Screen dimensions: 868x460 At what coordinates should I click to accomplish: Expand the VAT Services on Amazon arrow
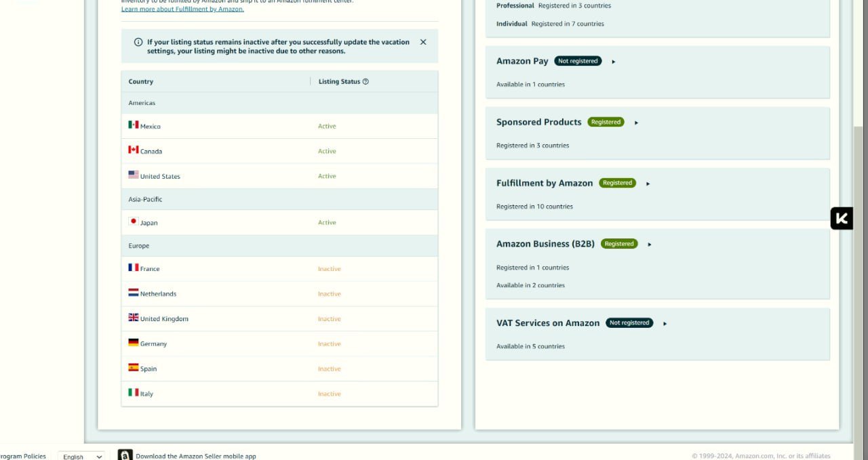665,324
